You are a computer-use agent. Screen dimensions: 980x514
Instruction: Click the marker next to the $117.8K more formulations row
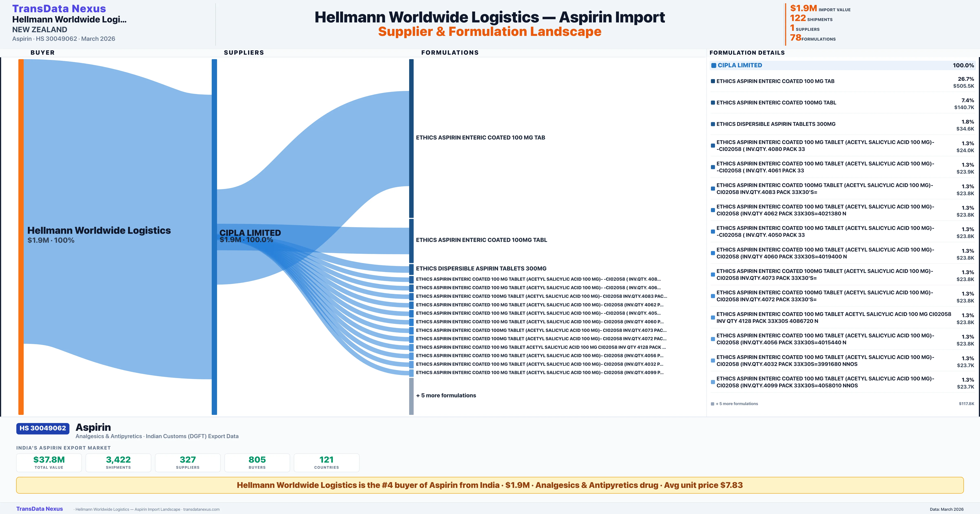[x=712, y=403]
